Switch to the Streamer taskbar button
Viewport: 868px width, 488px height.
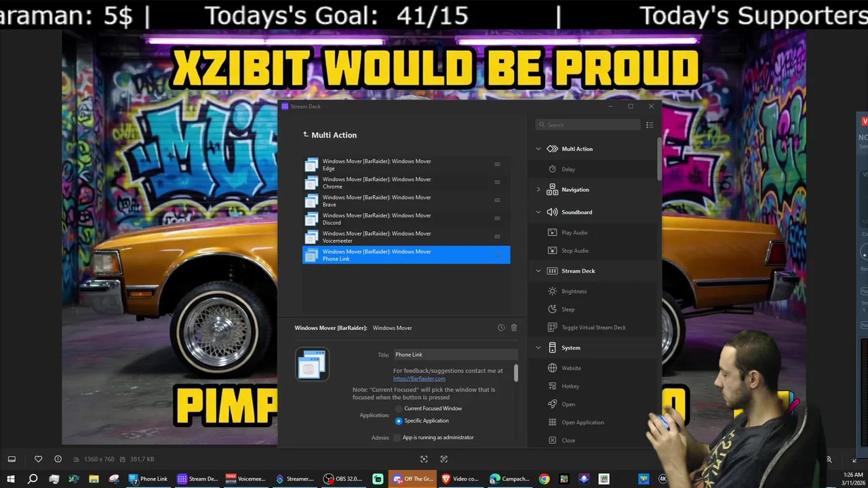(x=294, y=479)
